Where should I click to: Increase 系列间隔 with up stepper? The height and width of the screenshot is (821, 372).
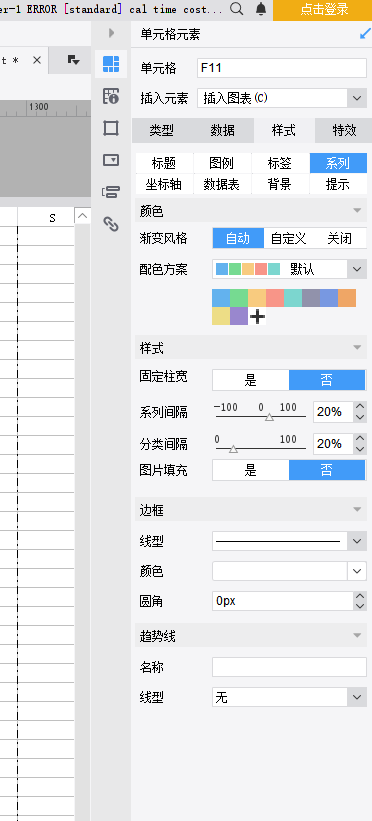pos(360,407)
